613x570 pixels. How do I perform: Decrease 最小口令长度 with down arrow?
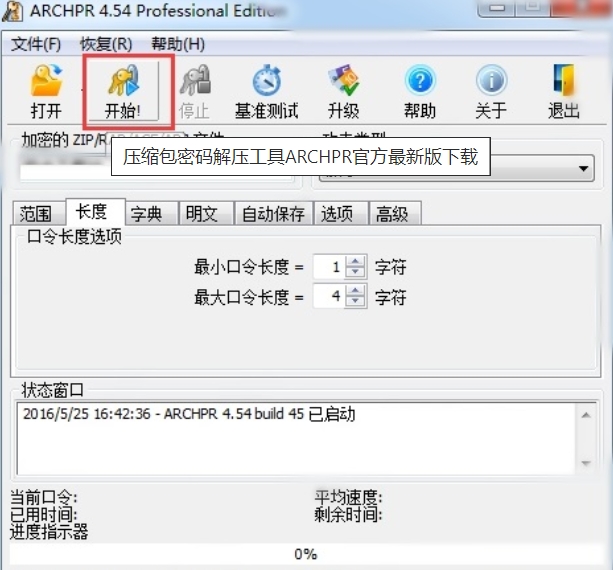tap(355, 272)
